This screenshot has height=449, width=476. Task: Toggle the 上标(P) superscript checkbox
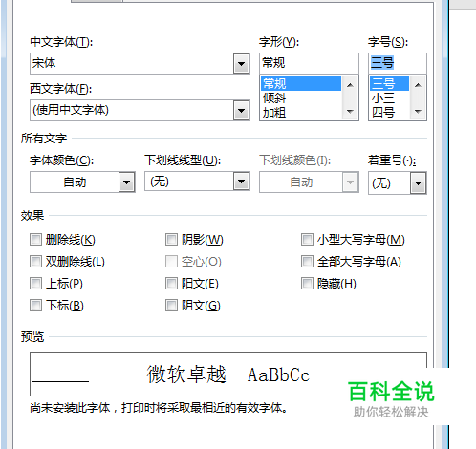tap(35, 284)
